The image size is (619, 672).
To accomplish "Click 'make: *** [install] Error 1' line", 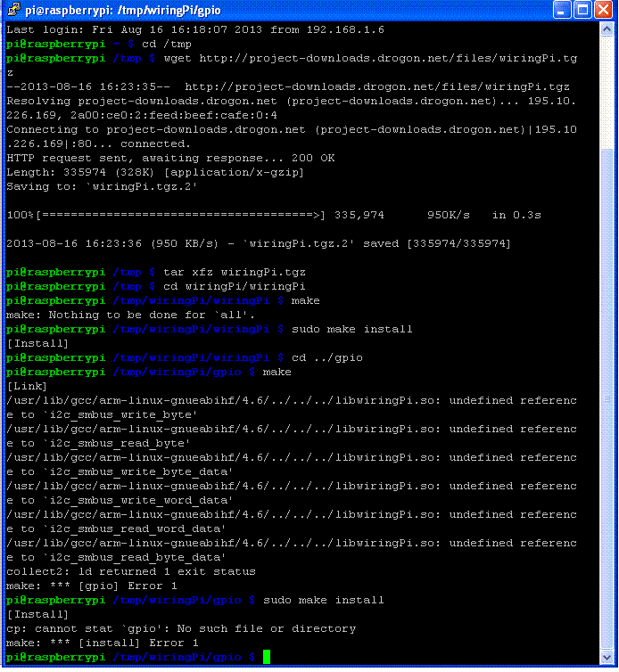I will [102, 643].
